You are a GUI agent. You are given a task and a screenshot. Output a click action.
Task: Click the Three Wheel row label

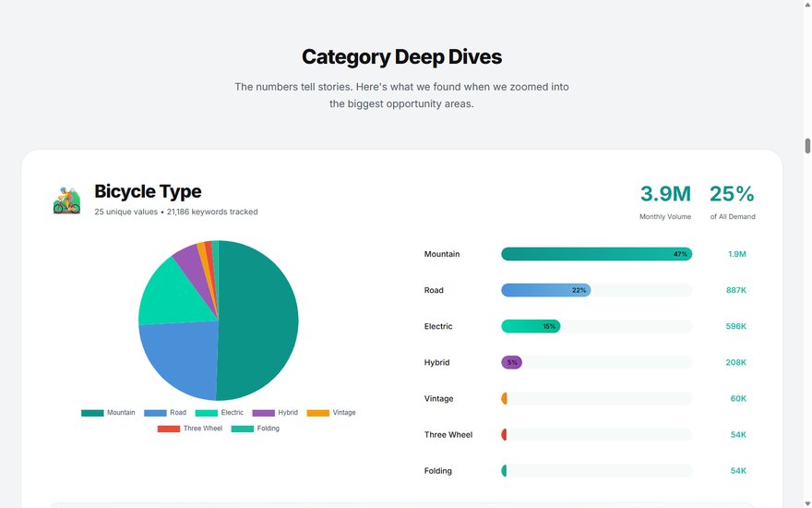point(448,435)
